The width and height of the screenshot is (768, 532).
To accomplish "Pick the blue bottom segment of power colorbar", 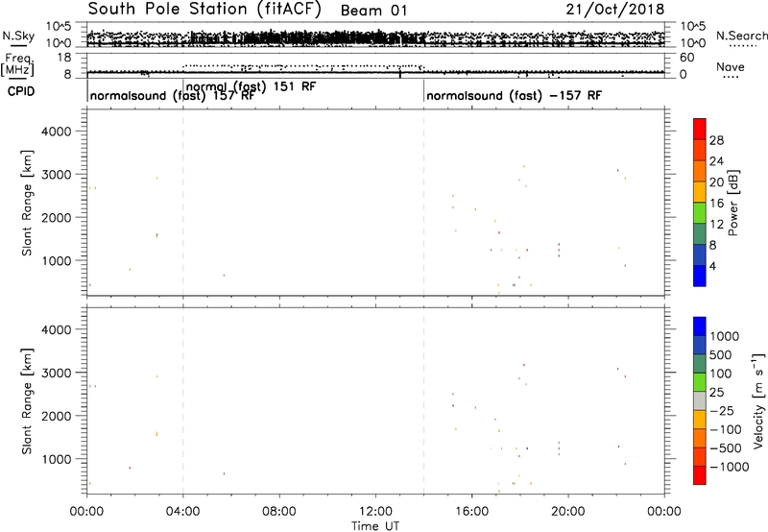I will [x=700, y=276].
